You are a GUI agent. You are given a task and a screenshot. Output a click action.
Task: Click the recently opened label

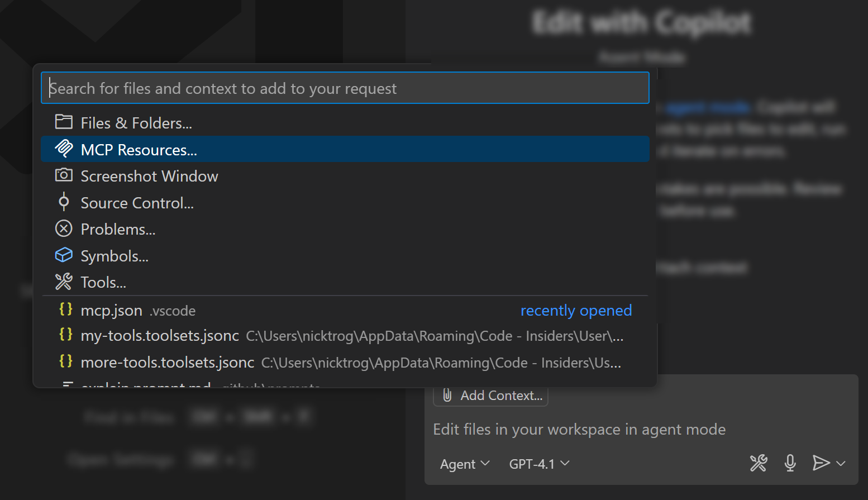(x=576, y=311)
